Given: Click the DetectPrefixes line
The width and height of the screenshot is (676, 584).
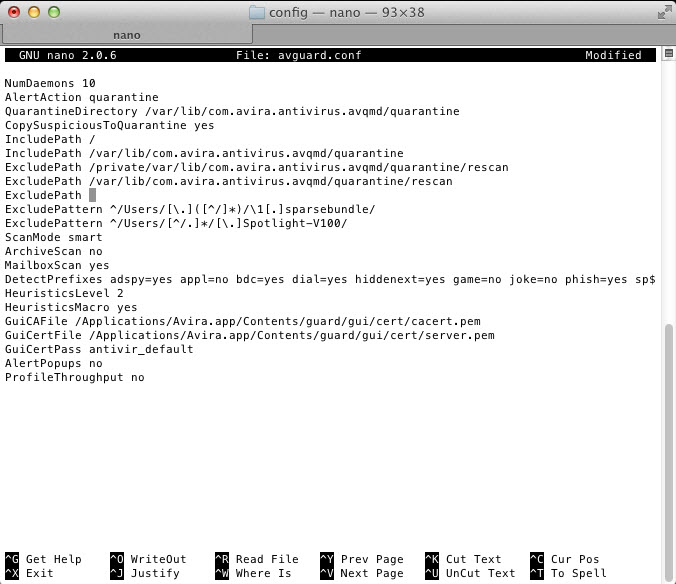Looking at the screenshot, I should (330, 279).
